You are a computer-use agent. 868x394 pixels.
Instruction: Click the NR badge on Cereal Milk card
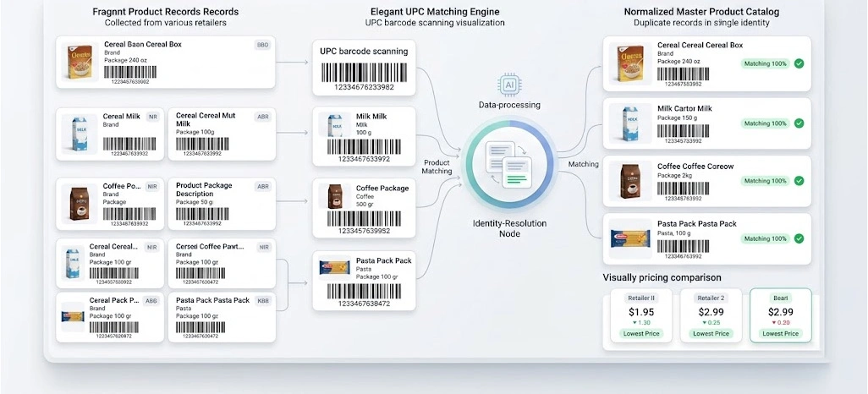click(x=151, y=117)
